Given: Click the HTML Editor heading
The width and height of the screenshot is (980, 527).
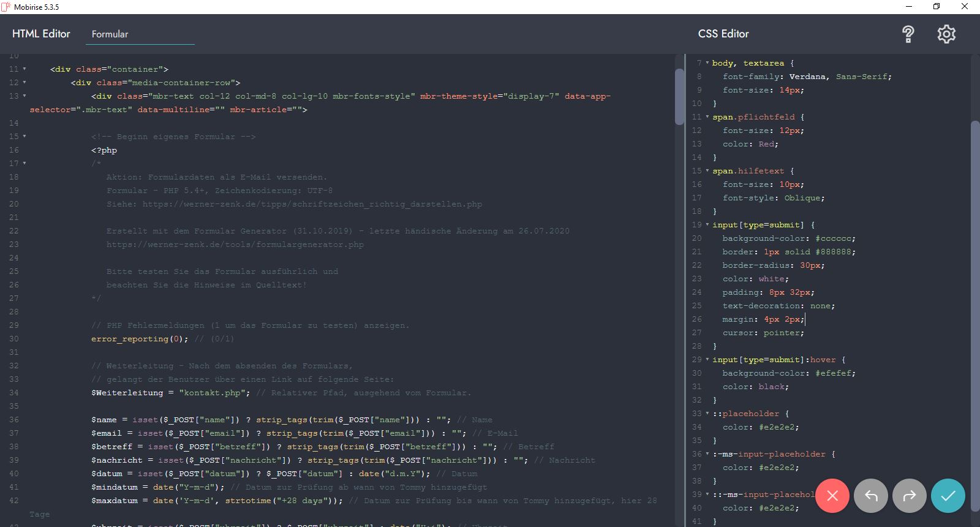Looking at the screenshot, I should point(41,34).
